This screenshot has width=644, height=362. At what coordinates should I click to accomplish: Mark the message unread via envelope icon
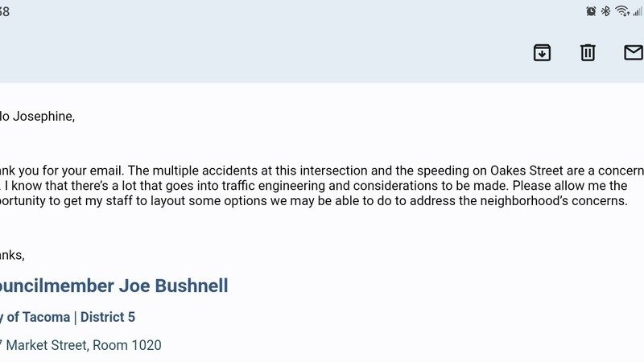click(x=634, y=52)
